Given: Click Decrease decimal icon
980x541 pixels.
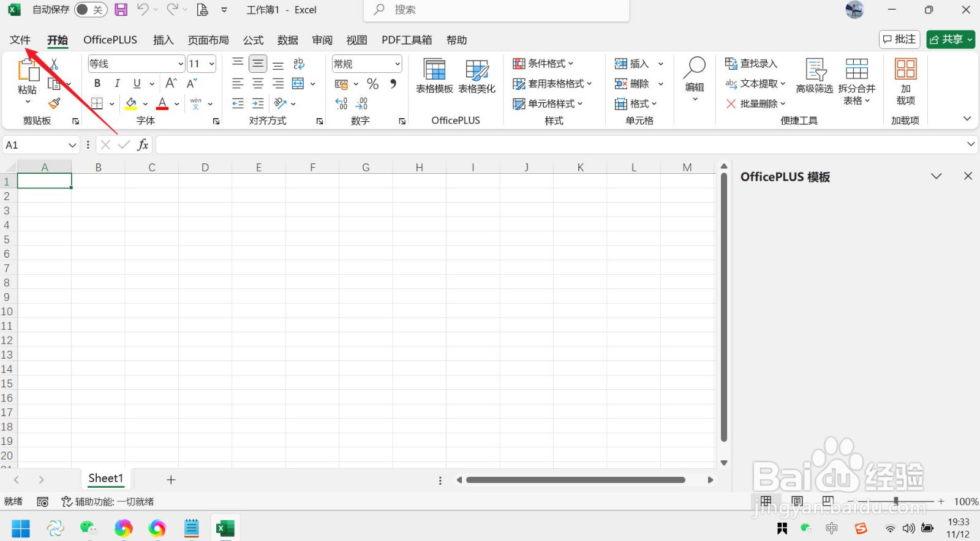Looking at the screenshot, I should click(361, 103).
